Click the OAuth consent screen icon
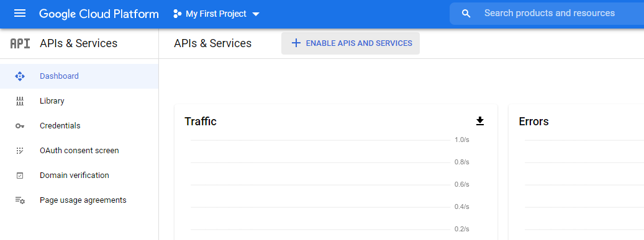The height and width of the screenshot is (240, 644). (x=20, y=151)
